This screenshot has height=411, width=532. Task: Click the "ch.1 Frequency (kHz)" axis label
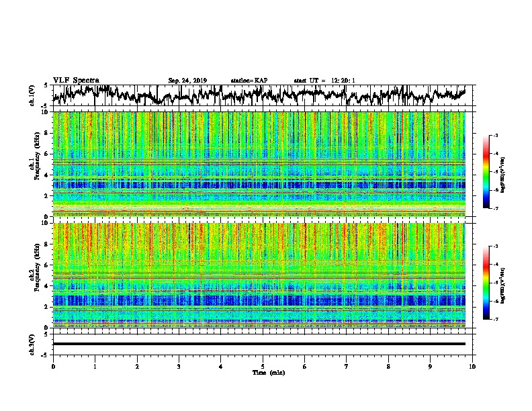coord(35,156)
